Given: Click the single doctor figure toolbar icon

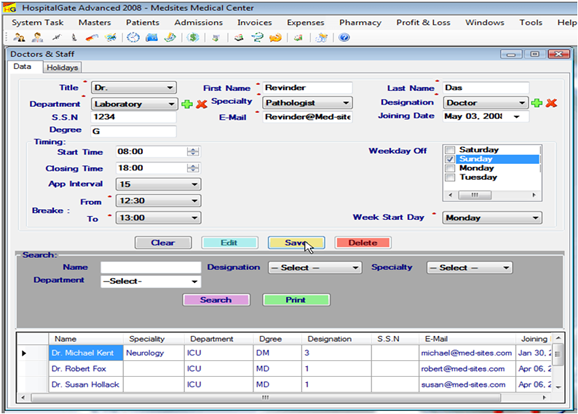Looking at the screenshot, I should click(37, 38).
